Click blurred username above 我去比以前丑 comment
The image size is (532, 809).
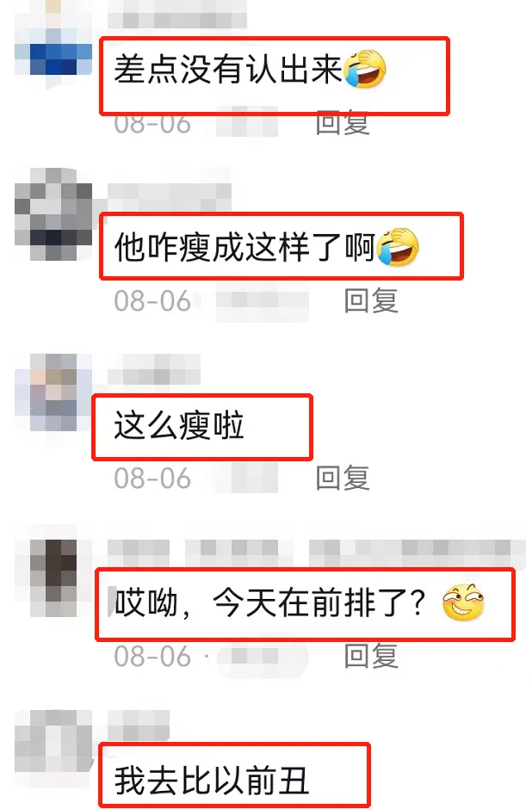[x=139, y=725]
